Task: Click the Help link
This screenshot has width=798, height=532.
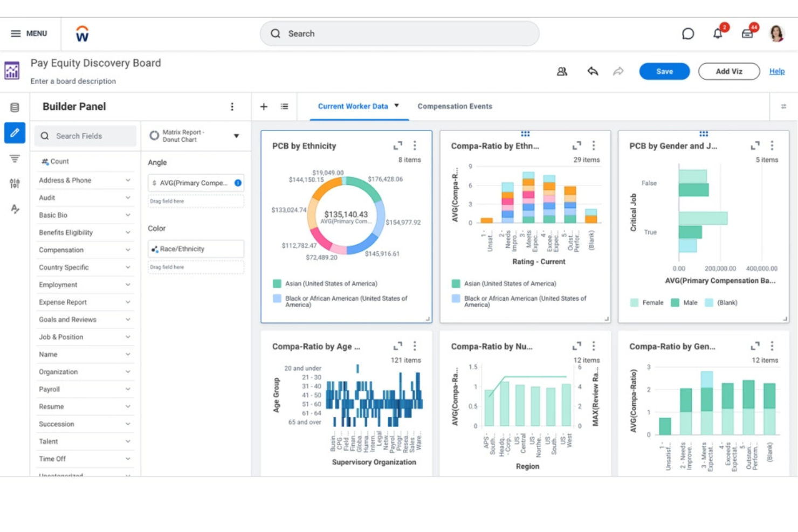Action: pyautogui.click(x=777, y=71)
